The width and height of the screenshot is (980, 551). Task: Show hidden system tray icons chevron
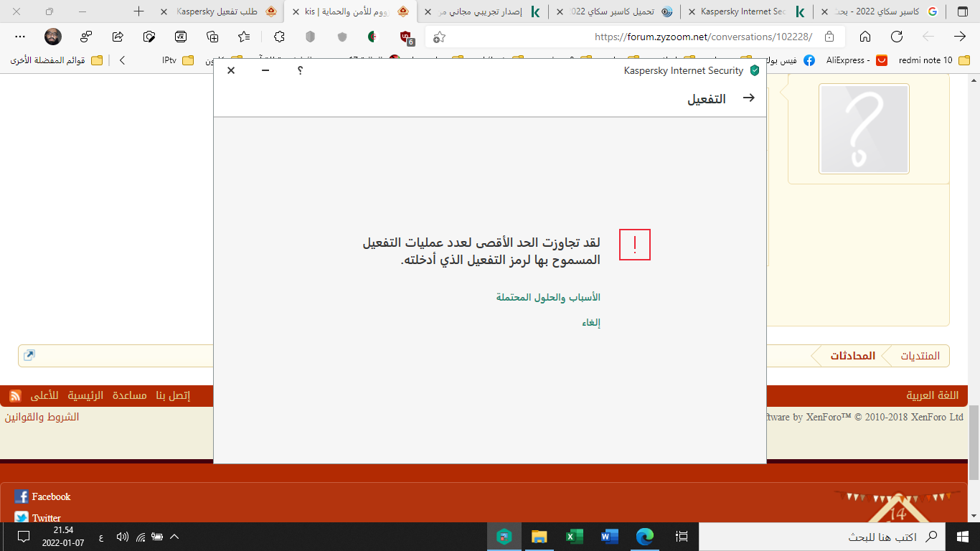[174, 537]
